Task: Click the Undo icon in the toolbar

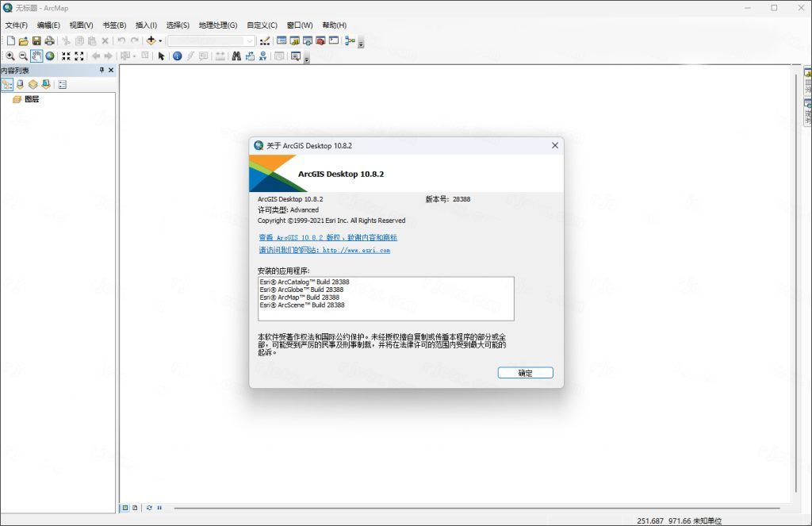Action: pyautogui.click(x=121, y=40)
